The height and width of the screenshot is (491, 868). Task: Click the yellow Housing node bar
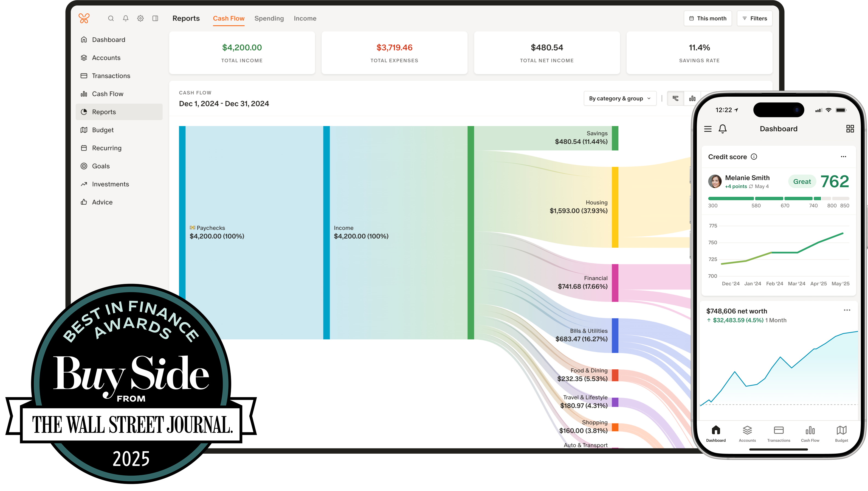coord(615,207)
